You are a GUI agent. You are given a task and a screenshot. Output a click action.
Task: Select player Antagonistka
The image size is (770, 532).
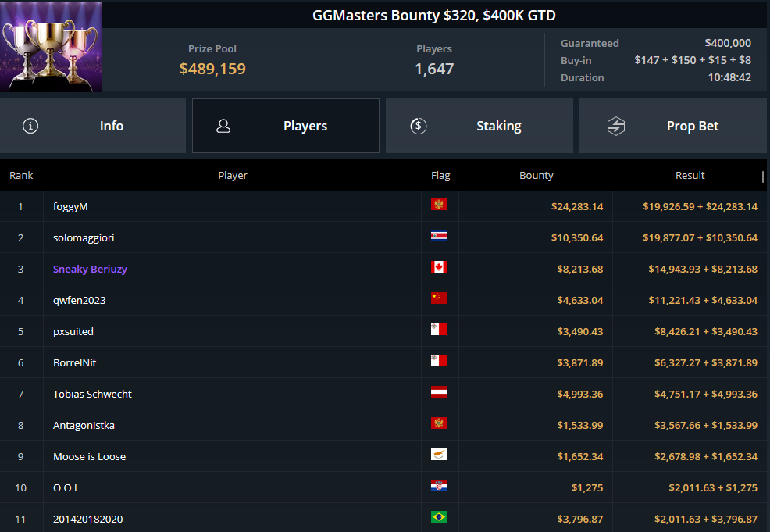tap(84, 426)
